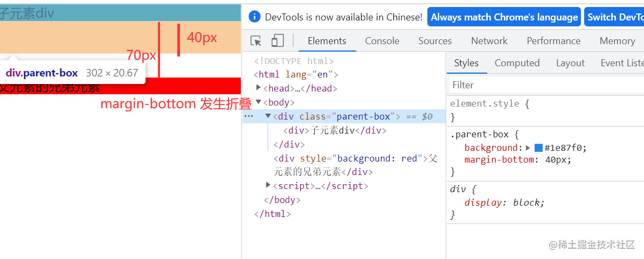This screenshot has width=644, height=259.
Task: Open the Performance tab
Action: point(553,41)
